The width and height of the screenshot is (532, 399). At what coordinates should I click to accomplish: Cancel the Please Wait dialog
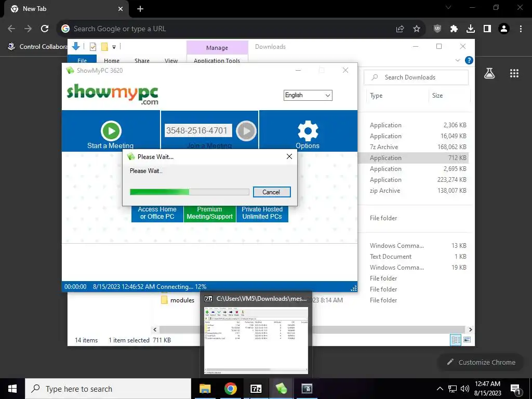pos(271,192)
